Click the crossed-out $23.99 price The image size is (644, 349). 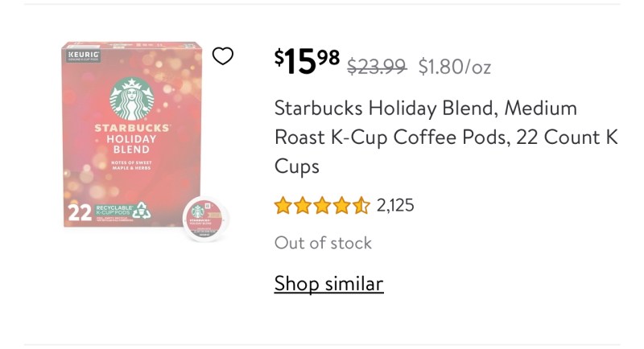377,67
